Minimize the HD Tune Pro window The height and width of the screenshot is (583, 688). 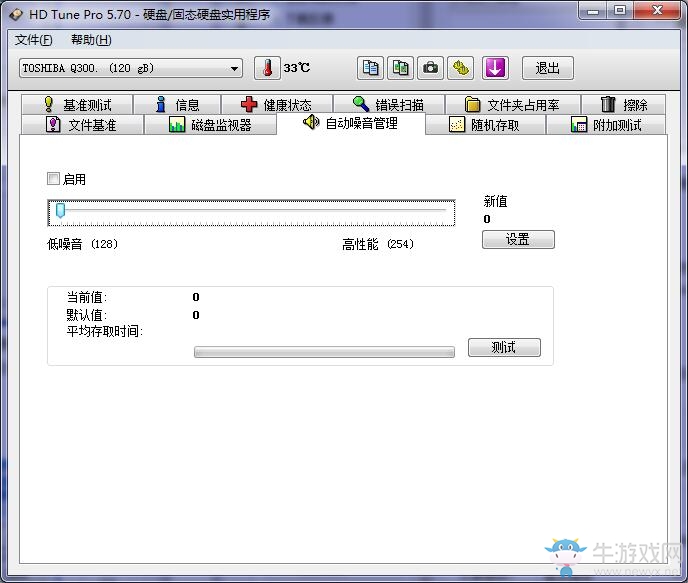click(x=593, y=11)
